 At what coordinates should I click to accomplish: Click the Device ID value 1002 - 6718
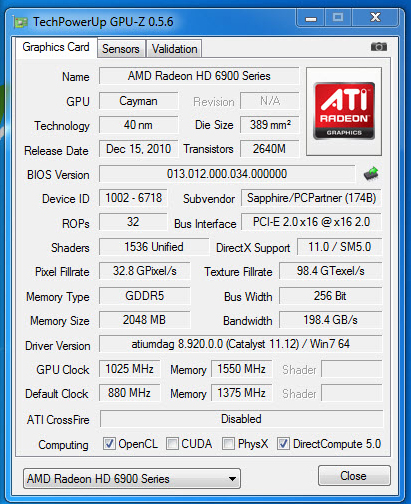(133, 198)
